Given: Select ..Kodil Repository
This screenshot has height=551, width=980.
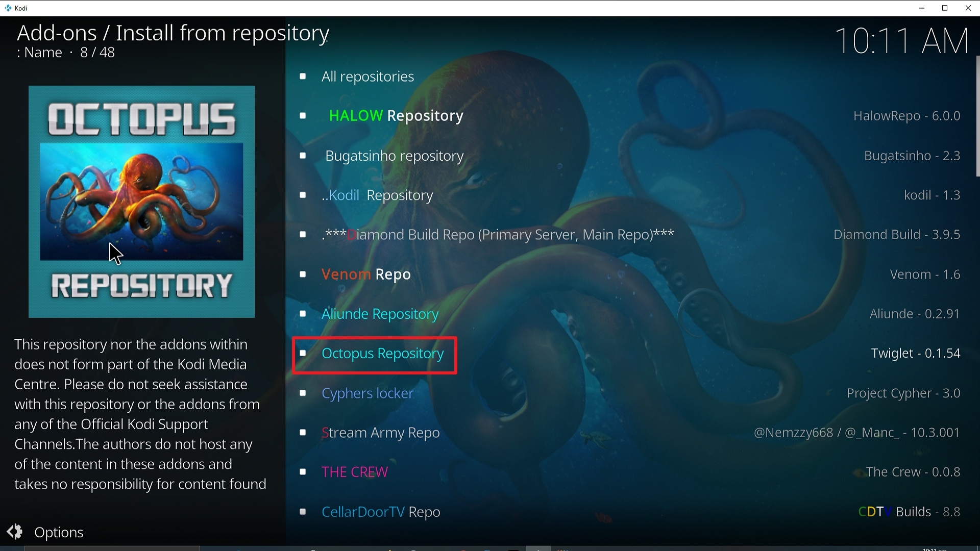Looking at the screenshot, I should click(x=377, y=195).
